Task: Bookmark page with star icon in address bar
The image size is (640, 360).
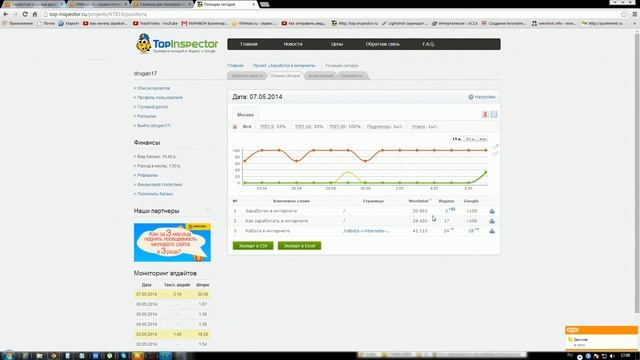Action: pos(624,14)
